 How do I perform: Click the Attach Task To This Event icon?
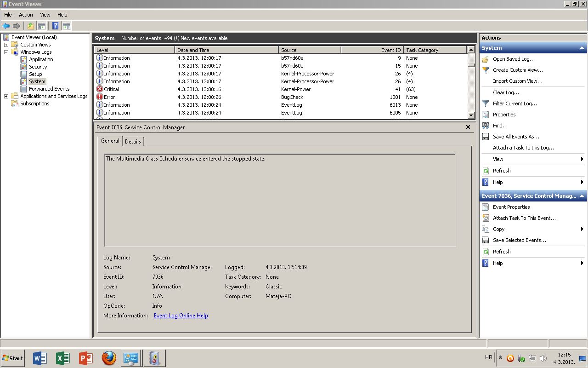[x=486, y=218]
